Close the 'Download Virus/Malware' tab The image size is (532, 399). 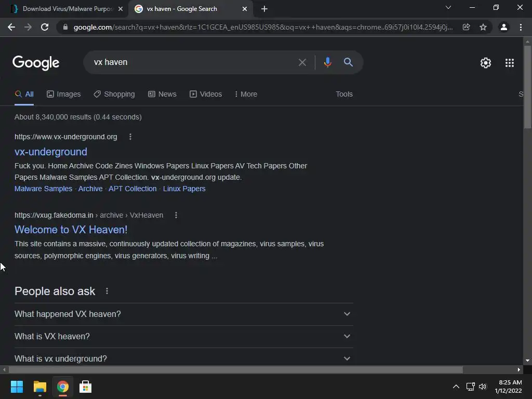(x=121, y=9)
